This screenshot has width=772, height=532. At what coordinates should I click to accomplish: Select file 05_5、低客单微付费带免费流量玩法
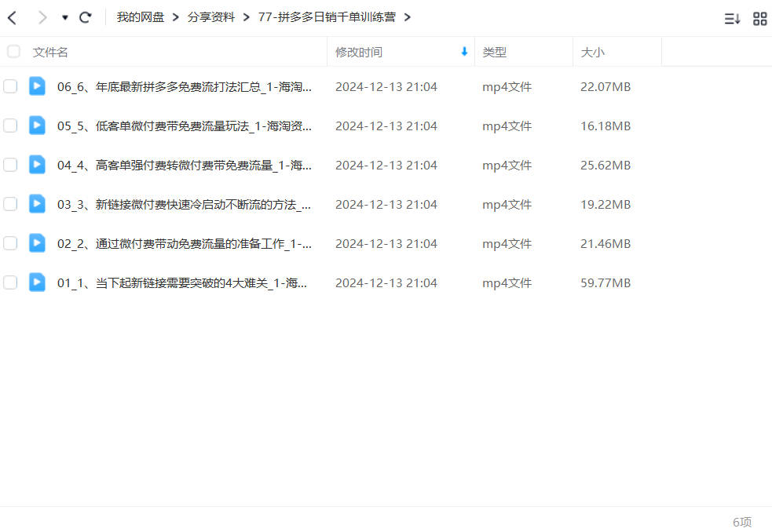[185, 126]
